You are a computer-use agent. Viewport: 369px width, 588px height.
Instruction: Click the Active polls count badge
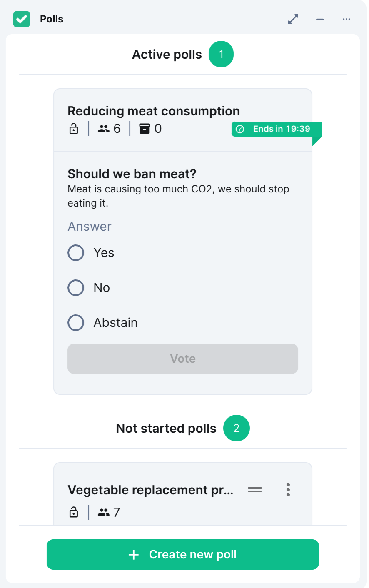tap(221, 54)
